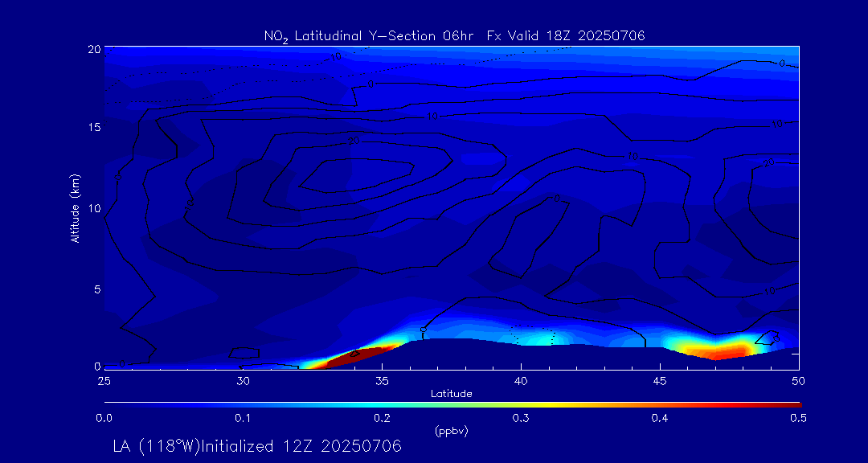The image size is (868, 463).
Task: Select the altitude axis tick label 15
Action: [93, 127]
